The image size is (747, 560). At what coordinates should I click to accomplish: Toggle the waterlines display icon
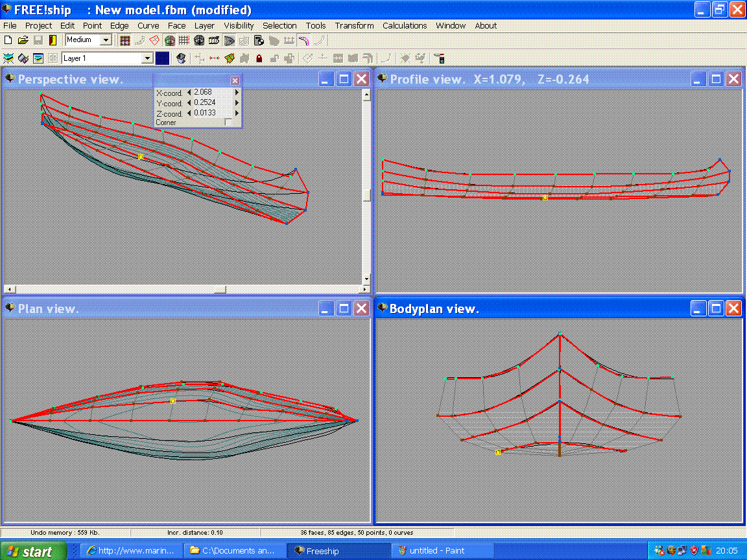229,40
